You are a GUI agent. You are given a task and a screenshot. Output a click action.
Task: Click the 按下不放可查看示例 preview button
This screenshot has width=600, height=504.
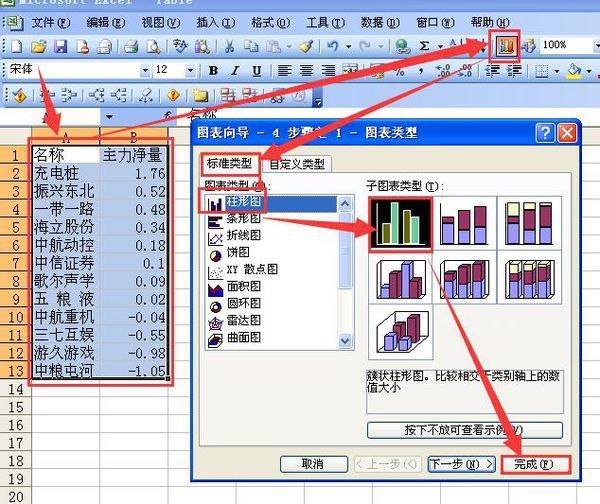pyautogui.click(x=465, y=430)
